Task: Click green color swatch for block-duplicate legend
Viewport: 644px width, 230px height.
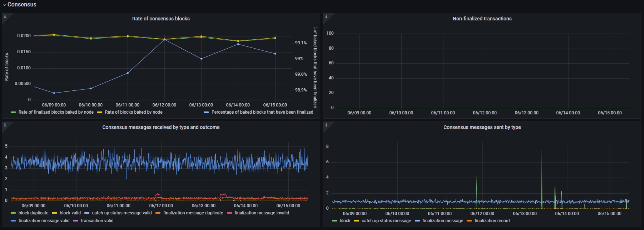Action: click(x=13, y=213)
